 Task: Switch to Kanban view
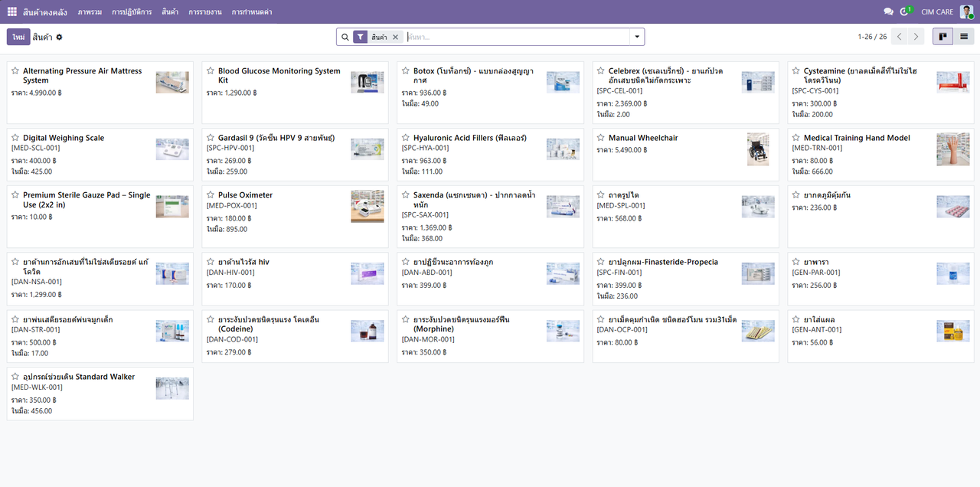coord(942,37)
